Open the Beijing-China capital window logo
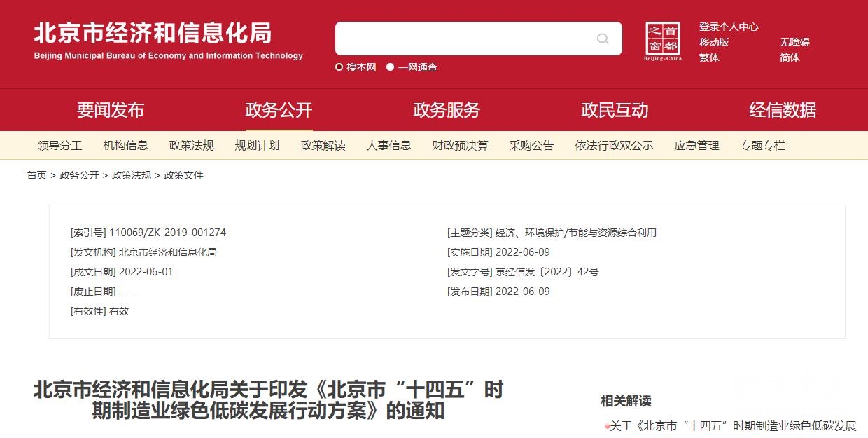 (662, 41)
